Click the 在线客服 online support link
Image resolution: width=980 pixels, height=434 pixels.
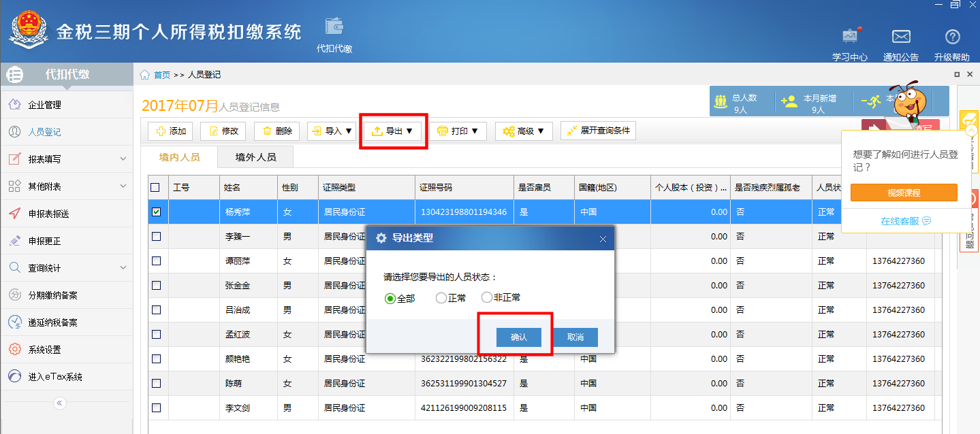905,221
